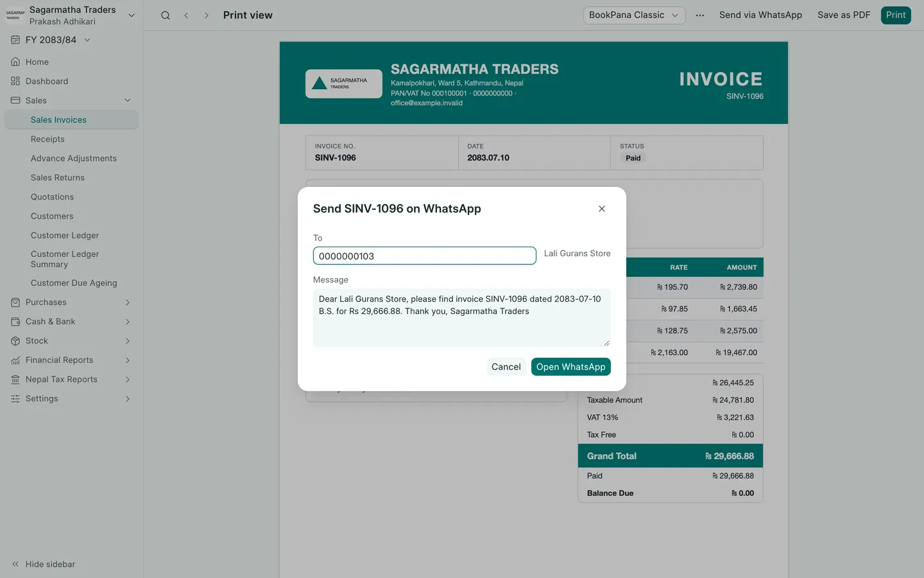Open the company switcher chevron
The height and width of the screenshot is (578, 924).
(132, 15)
